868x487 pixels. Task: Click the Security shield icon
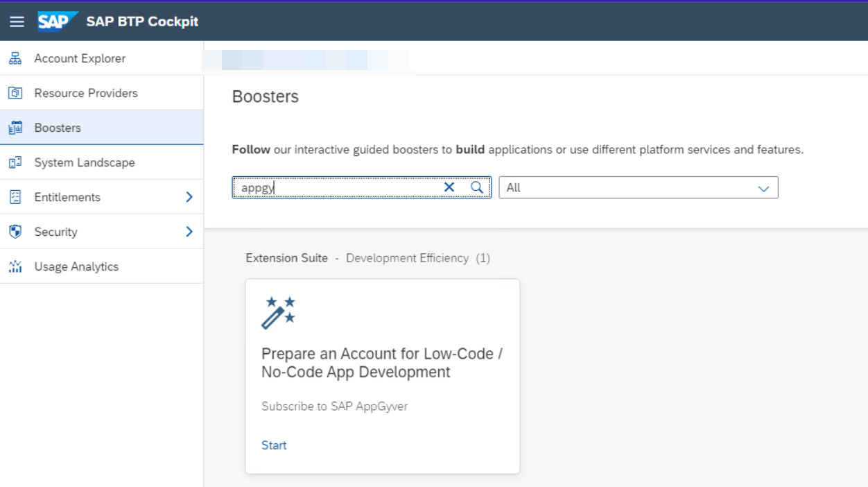coord(15,232)
